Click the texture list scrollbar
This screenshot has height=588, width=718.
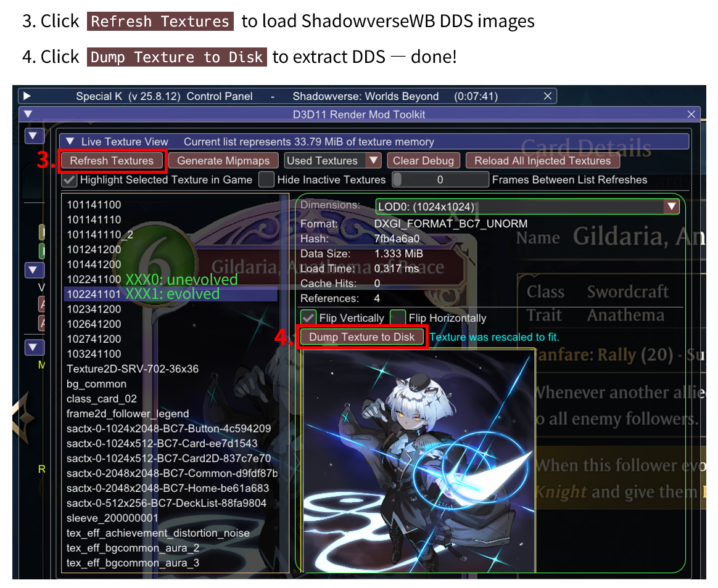(x=284, y=383)
